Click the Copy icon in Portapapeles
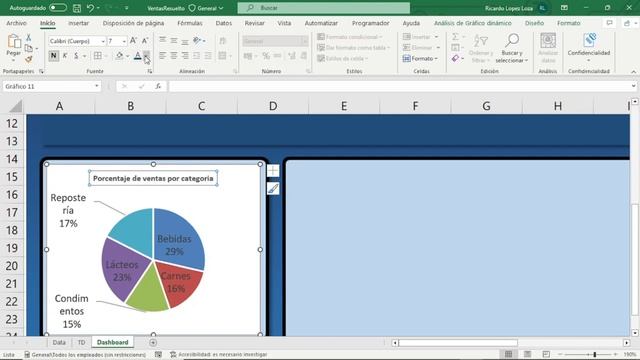This screenshot has width=640, height=360. pos(29,48)
